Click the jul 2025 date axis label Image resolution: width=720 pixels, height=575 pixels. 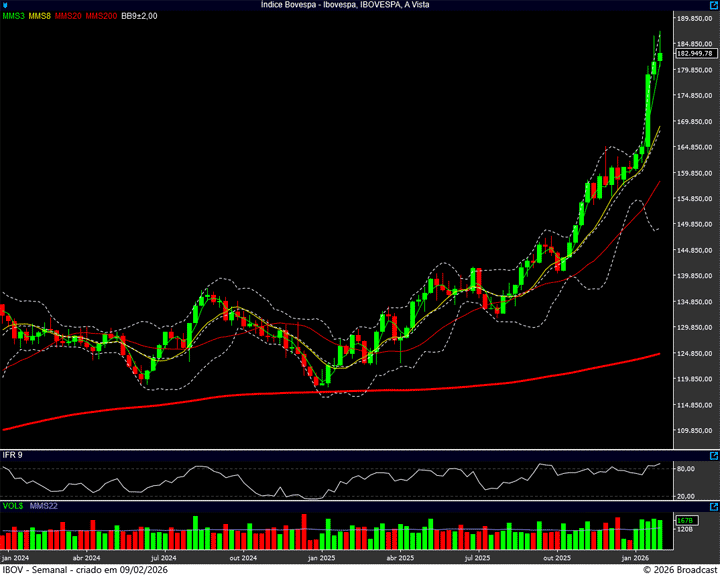point(475,557)
